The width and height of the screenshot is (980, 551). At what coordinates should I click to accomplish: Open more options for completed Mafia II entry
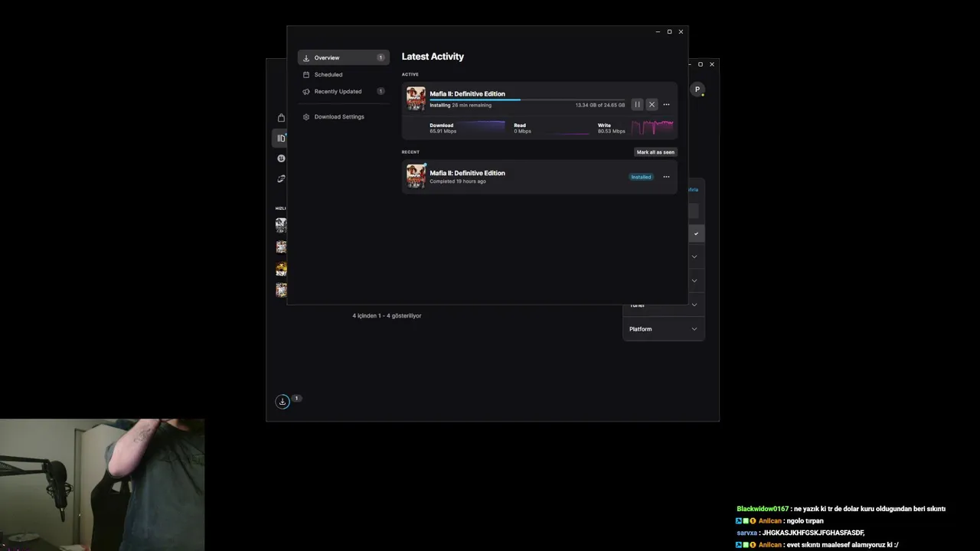click(x=666, y=177)
